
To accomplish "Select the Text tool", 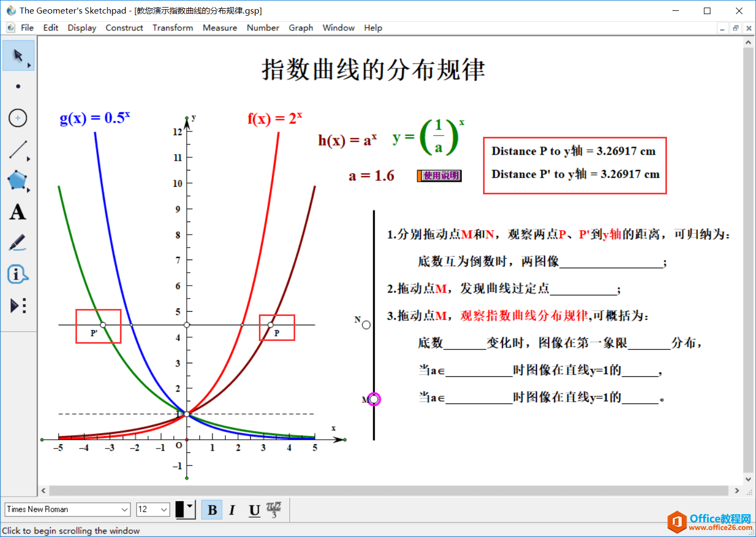I will (18, 212).
